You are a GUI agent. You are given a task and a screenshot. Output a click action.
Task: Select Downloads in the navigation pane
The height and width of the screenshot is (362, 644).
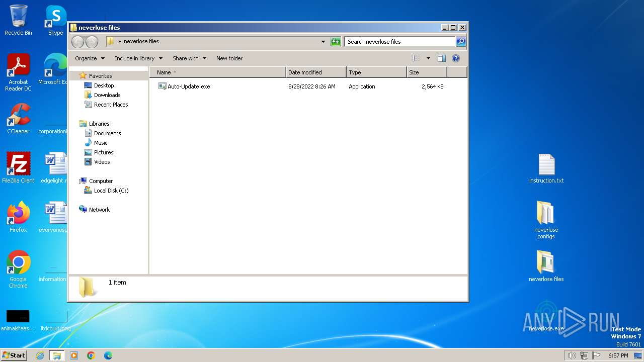107,95
